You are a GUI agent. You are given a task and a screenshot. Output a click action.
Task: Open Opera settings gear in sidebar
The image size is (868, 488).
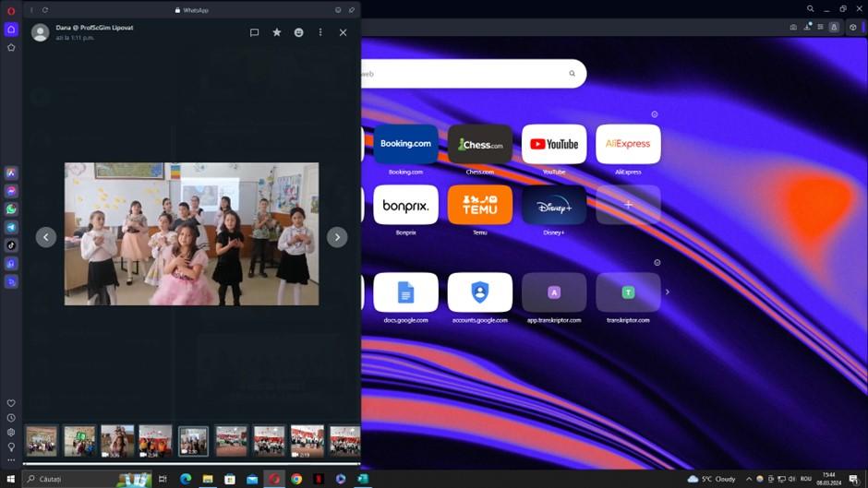tap(11, 433)
